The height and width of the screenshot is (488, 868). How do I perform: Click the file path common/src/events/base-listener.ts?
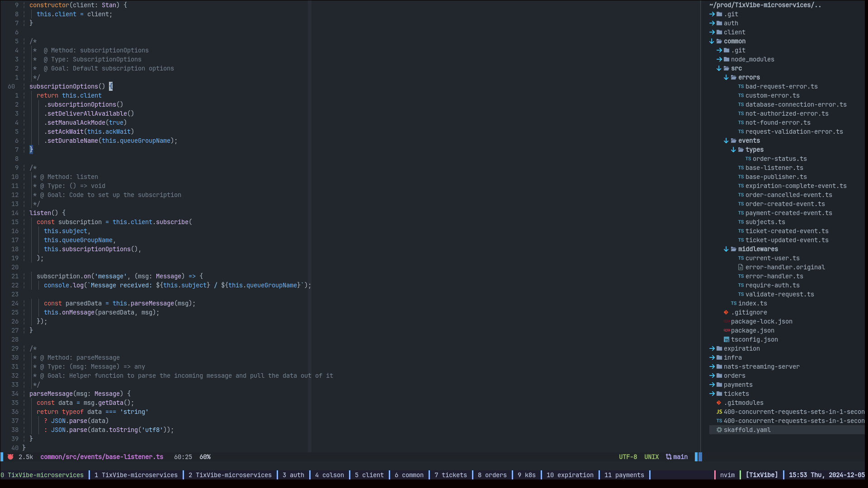[x=102, y=457]
